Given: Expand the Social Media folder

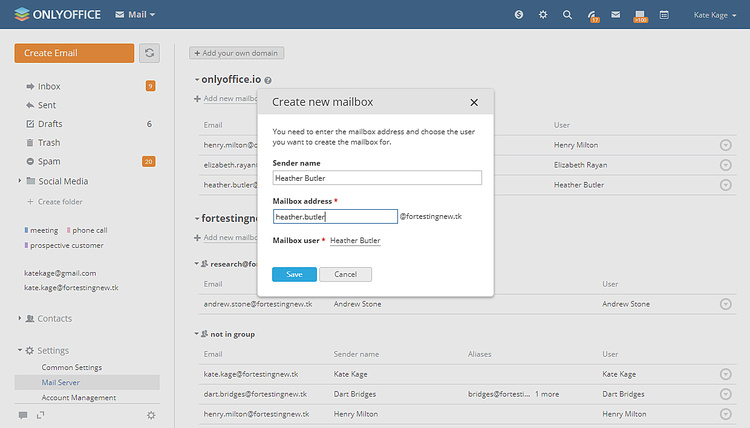Looking at the screenshot, I should (20, 181).
